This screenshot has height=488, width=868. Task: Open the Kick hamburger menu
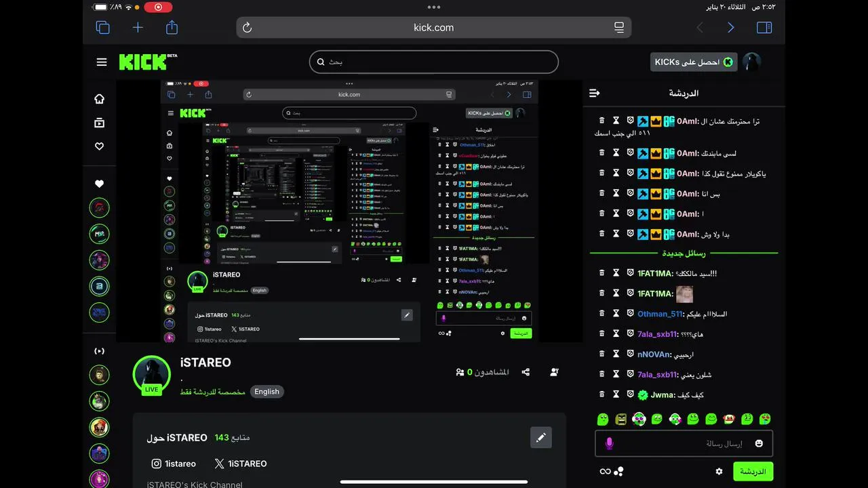click(102, 62)
